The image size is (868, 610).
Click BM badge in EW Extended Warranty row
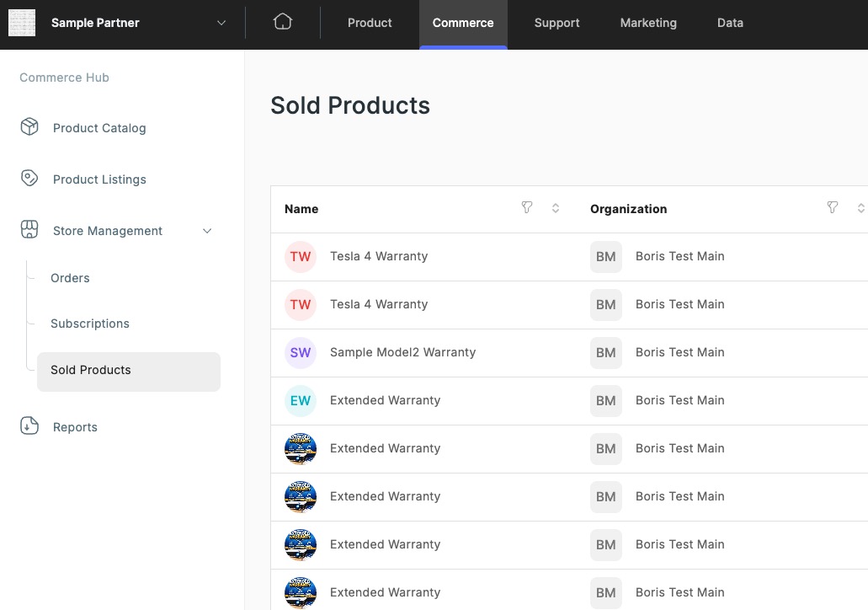(x=605, y=400)
